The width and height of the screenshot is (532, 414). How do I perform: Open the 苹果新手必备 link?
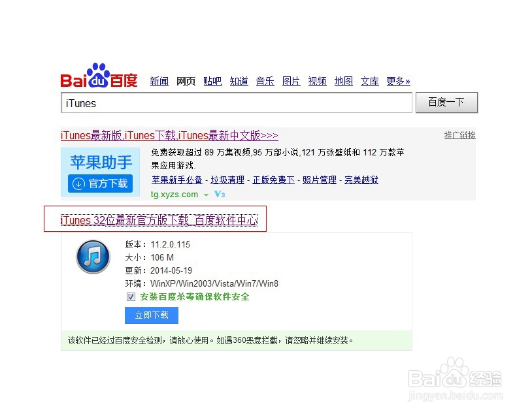[x=176, y=180]
